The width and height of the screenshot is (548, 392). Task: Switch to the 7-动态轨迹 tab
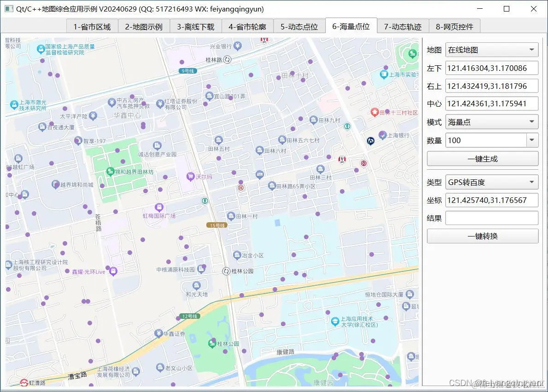click(403, 26)
